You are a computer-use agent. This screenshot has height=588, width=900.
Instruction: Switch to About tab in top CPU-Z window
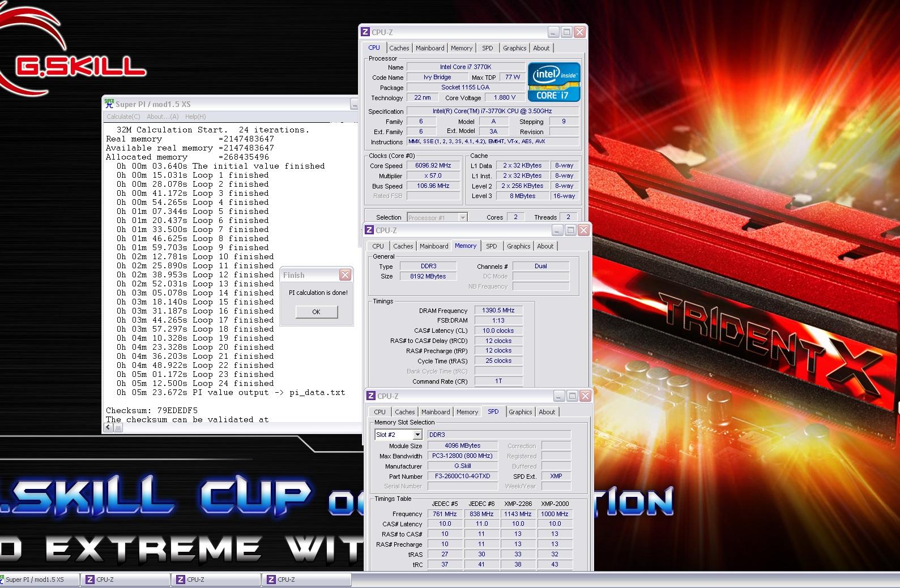click(x=541, y=48)
